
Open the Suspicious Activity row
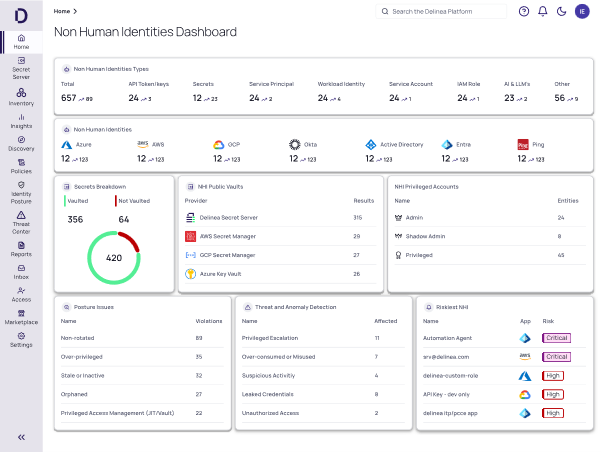323,376
